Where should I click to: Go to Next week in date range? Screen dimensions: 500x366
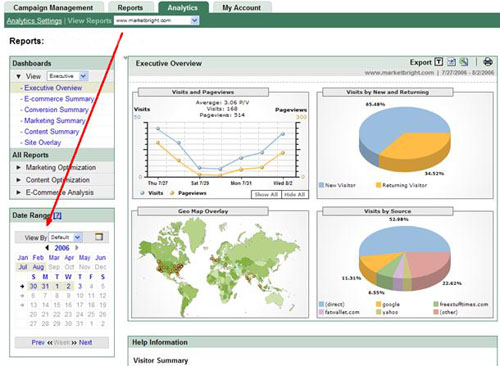point(86,342)
